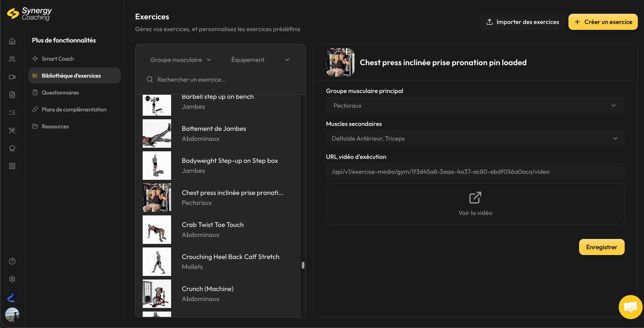This screenshot has width=644, height=328.
Task: Open the user profile avatar
Action: (12, 314)
